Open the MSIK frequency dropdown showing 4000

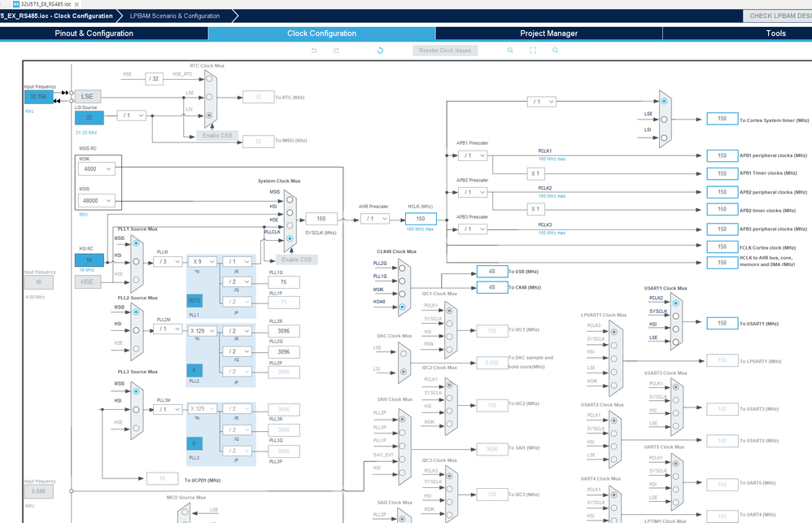click(96, 169)
